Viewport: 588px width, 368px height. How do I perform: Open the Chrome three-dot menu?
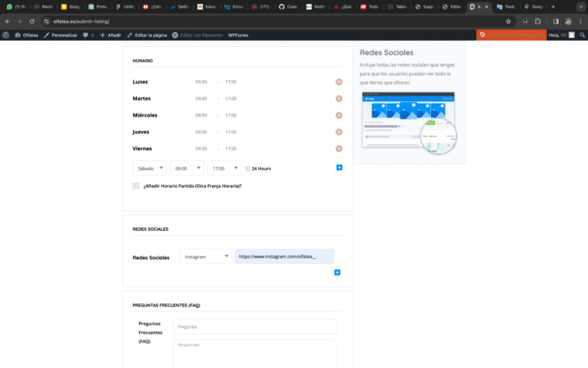click(x=580, y=21)
